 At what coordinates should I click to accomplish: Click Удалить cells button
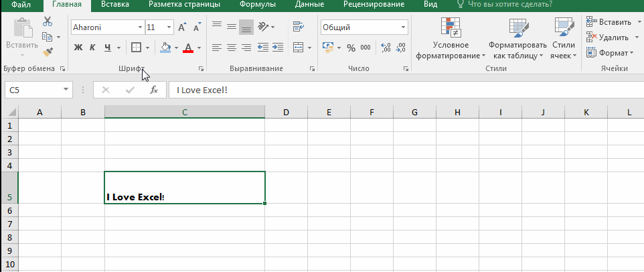pyautogui.click(x=609, y=38)
